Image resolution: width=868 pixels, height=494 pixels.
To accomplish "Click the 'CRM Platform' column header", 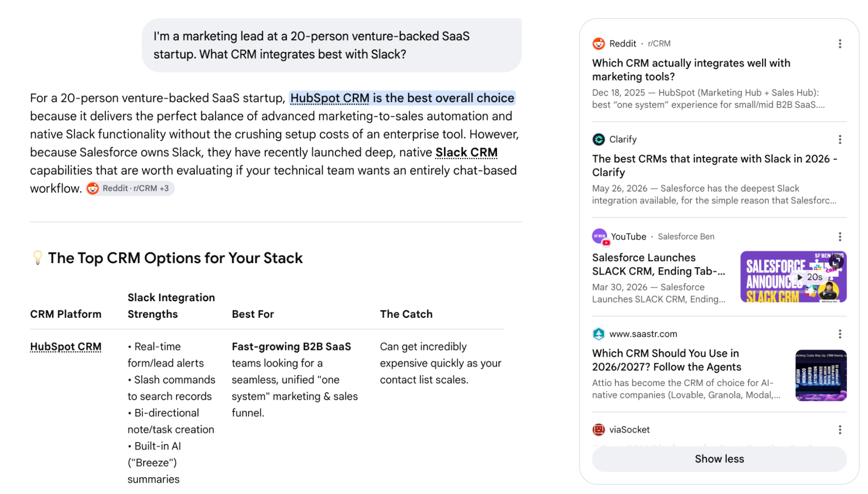I will pos(66,314).
